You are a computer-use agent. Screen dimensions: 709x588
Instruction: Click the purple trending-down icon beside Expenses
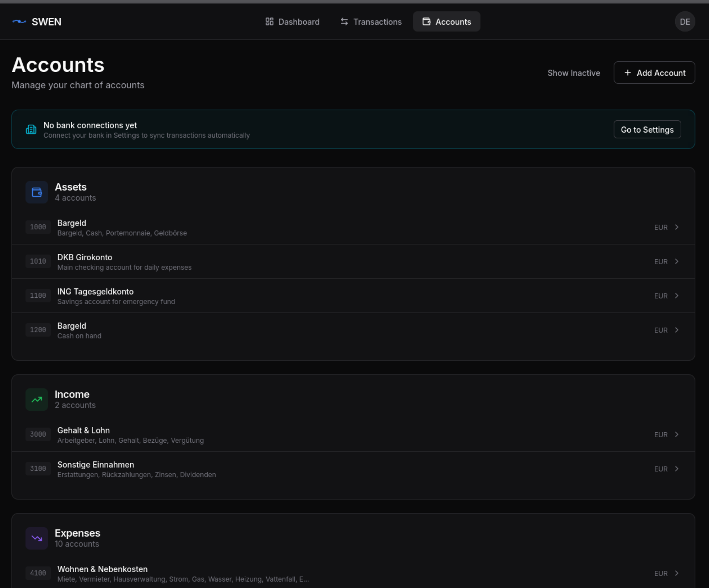(x=36, y=538)
